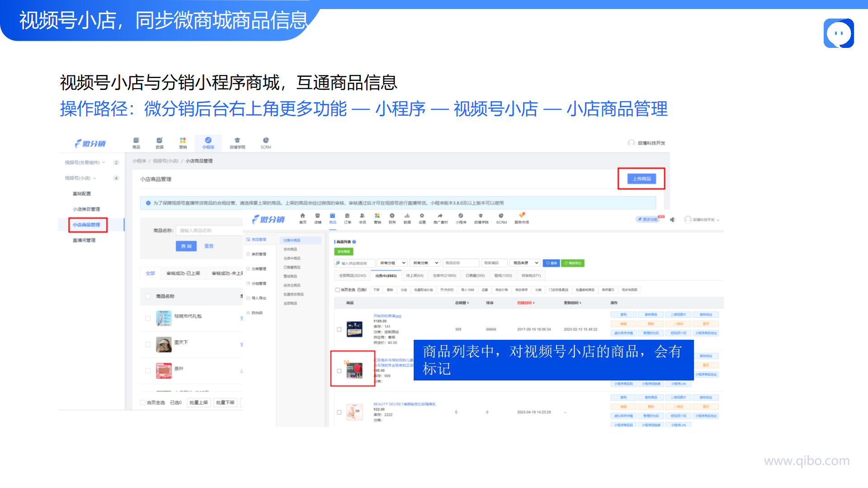Sort by the 更新时间 column
Screen dimensions: 868x488
[x=572, y=303]
